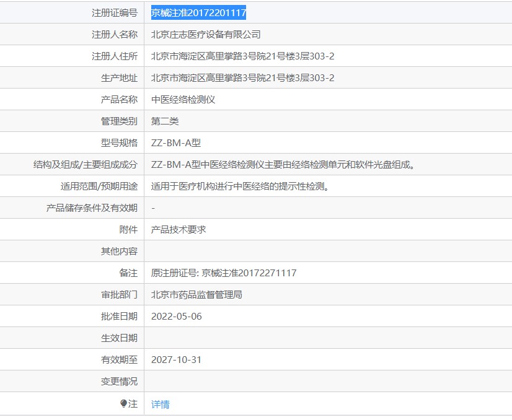Click the 产品名称 label
512x420 pixels.
(119, 100)
